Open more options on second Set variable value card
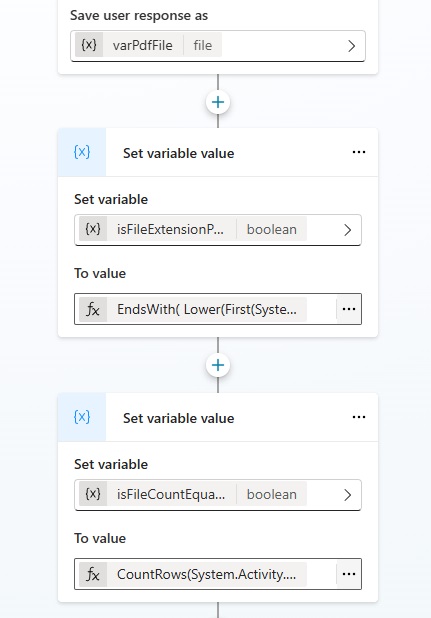This screenshot has height=618, width=431. (x=359, y=417)
